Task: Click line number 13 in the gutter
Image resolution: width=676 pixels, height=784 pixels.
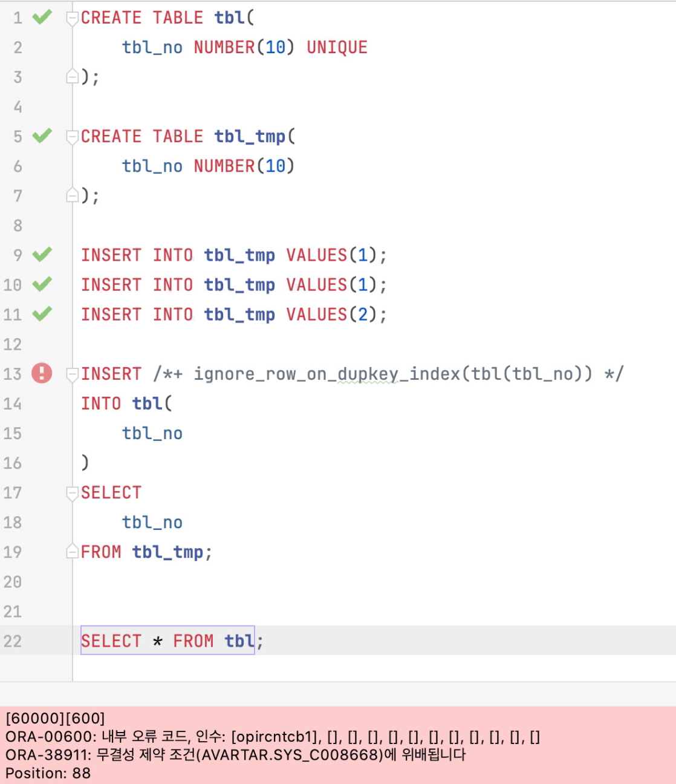Action: (13, 374)
